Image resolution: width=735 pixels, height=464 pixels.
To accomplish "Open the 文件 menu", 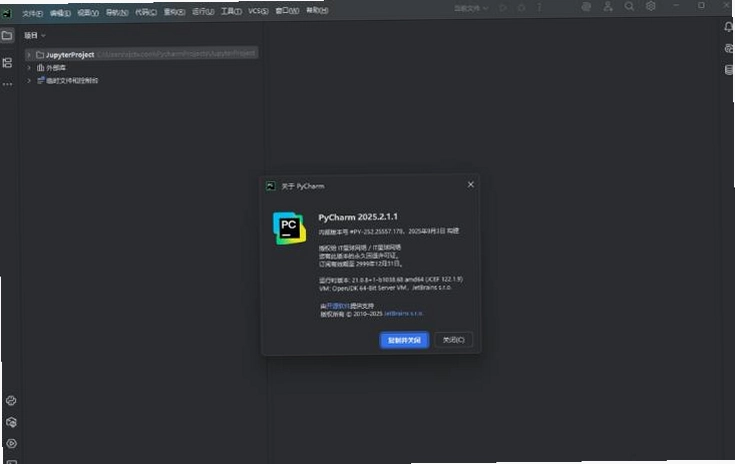I will coord(32,14).
